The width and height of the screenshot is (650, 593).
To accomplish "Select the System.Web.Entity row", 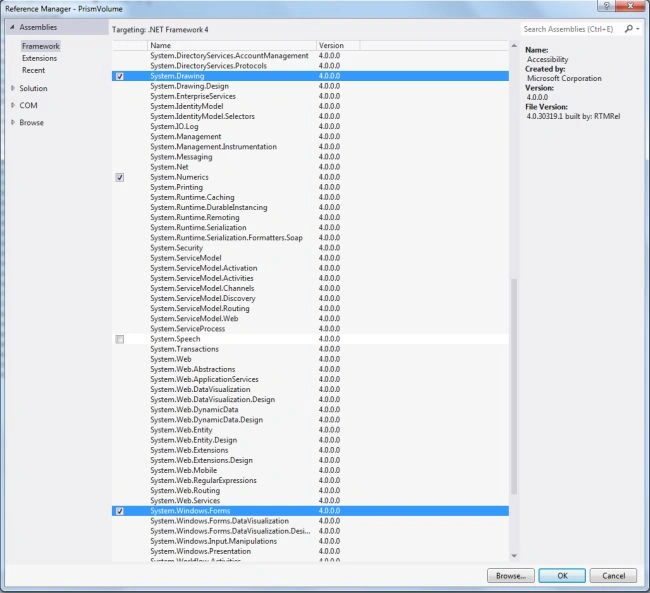I will 310,430.
